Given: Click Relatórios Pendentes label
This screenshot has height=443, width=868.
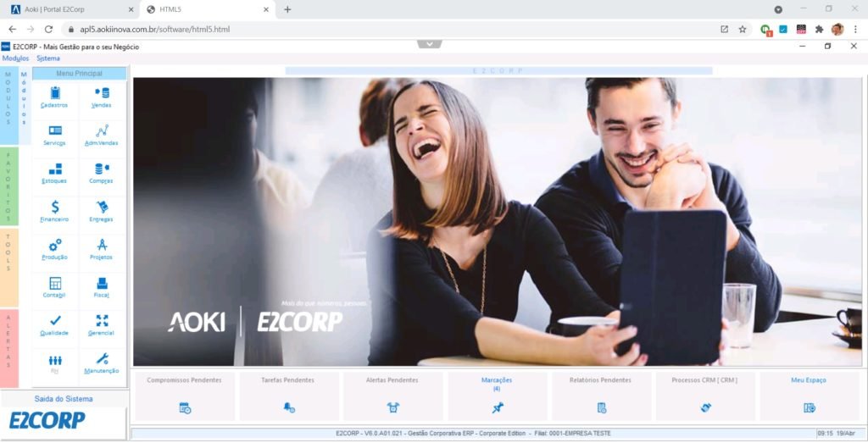Looking at the screenshot, I should 600,380.
